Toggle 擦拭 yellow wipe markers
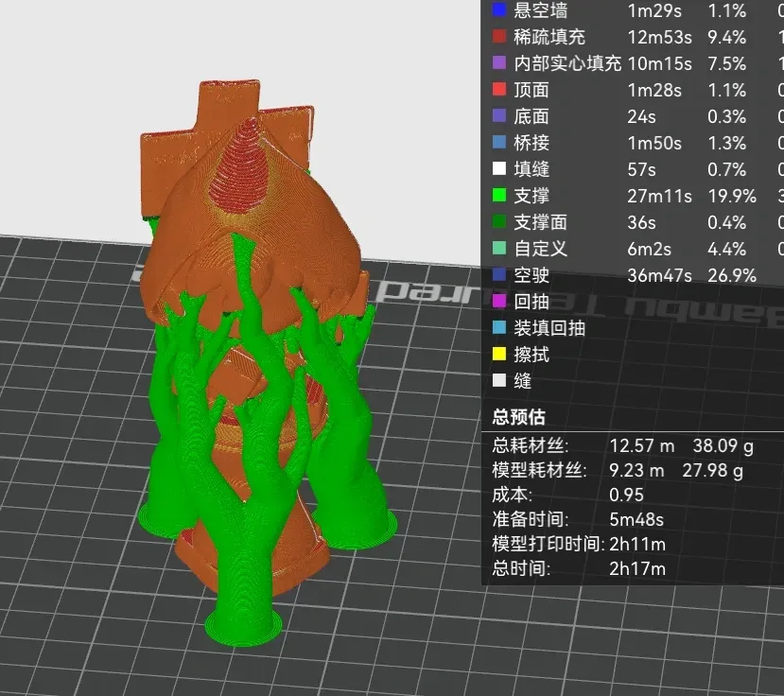Image resolution: width=784 pixels, height=696 pixels. [499, 355]
